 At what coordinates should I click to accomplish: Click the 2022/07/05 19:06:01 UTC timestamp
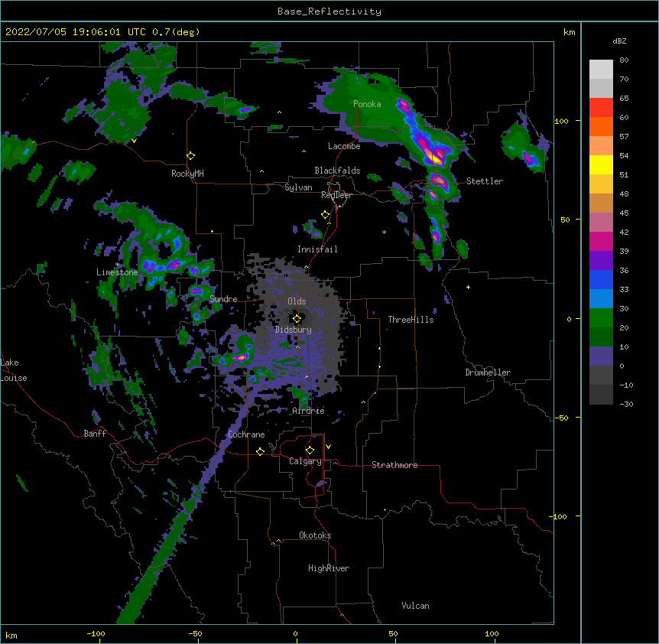[76, 32]
